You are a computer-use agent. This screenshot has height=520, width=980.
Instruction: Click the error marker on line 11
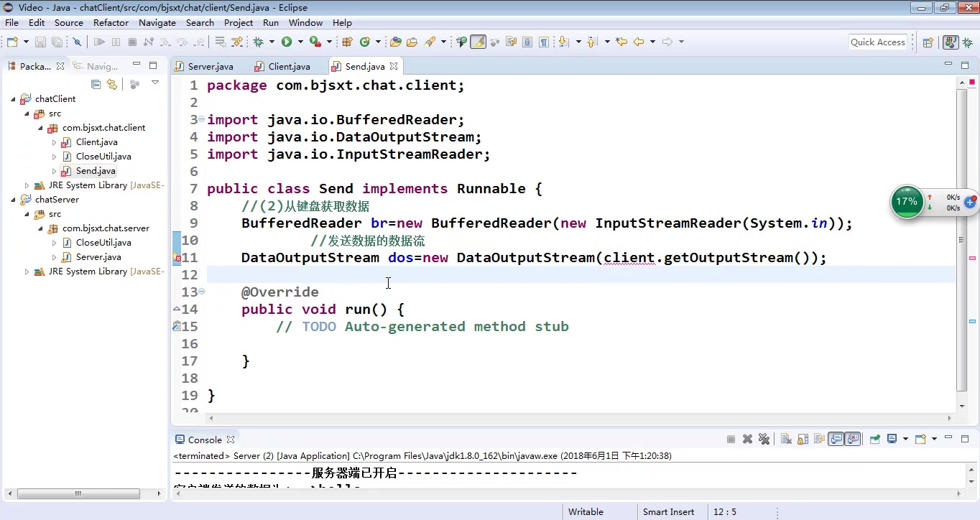click(177, 258)
